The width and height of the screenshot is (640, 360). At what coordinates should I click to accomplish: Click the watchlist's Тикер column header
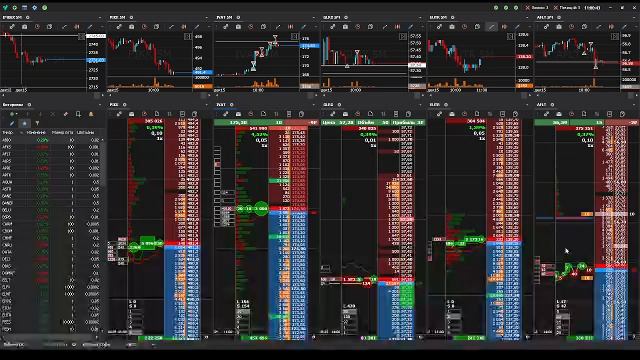click(x=8, y=133)
